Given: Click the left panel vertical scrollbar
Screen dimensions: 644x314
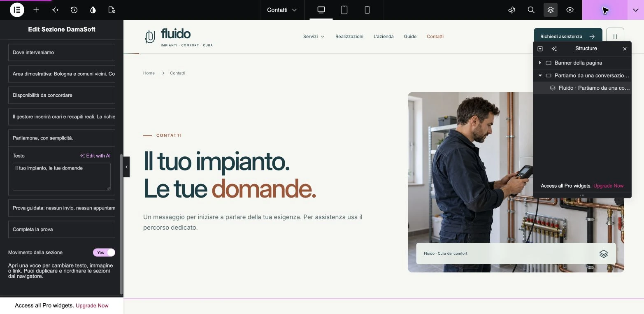Looking at the screenshot, I should [x=121, y=224].
